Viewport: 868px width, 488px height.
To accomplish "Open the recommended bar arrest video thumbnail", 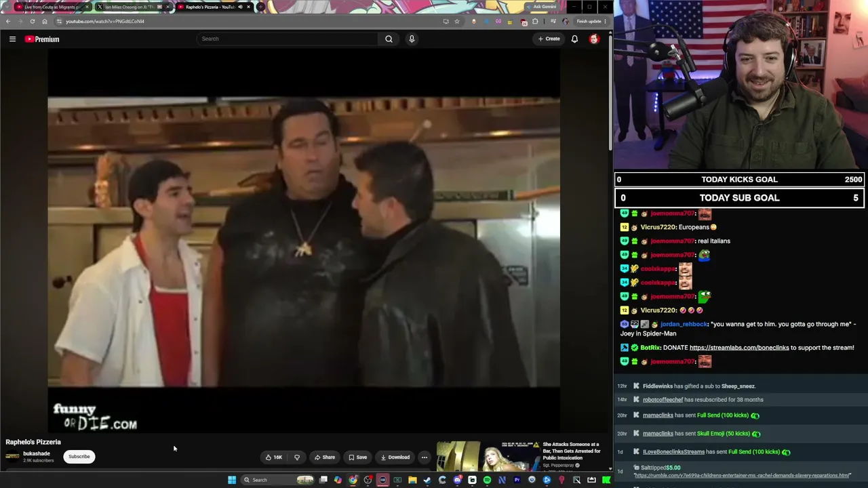I will [x=487, y=455].
